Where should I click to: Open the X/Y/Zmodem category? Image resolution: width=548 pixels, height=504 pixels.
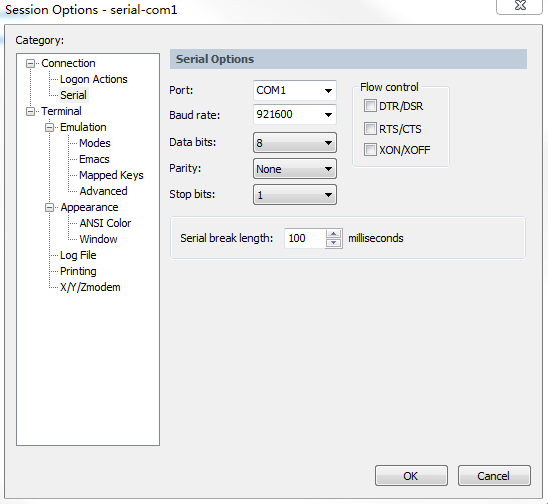(90, 287)
